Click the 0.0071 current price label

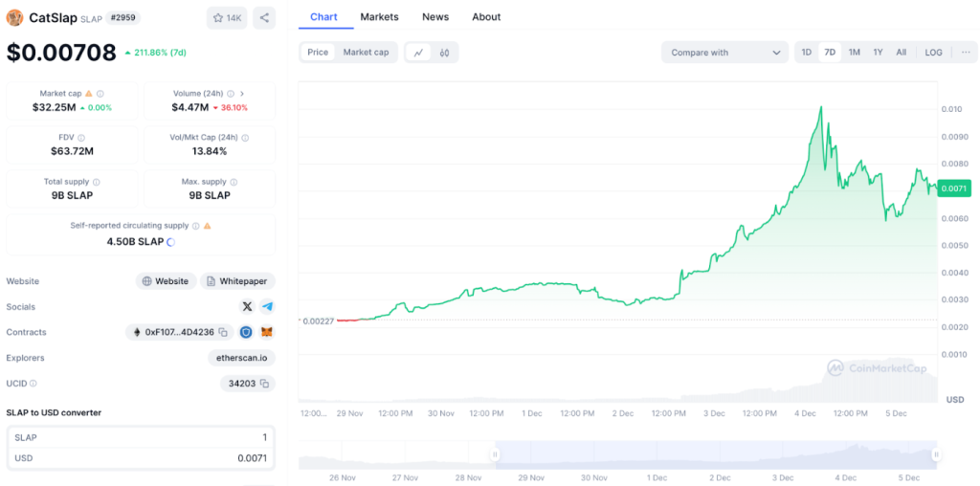[x=954, y=188]
